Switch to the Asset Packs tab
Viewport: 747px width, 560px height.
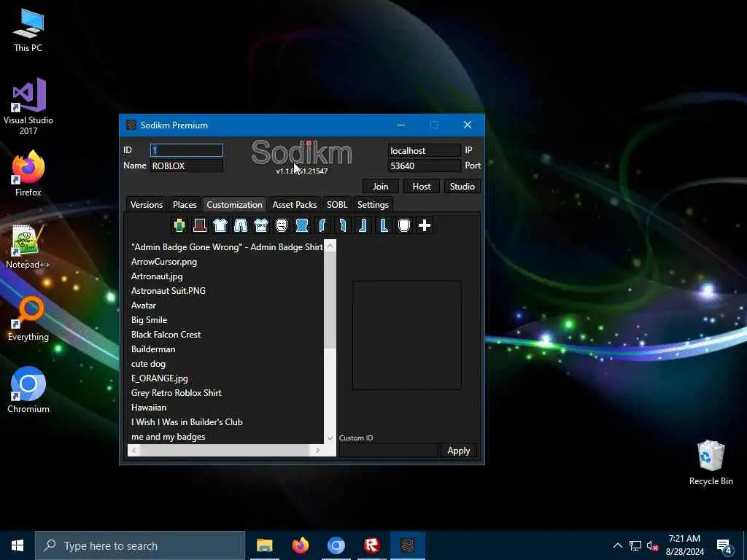[295, 205]
